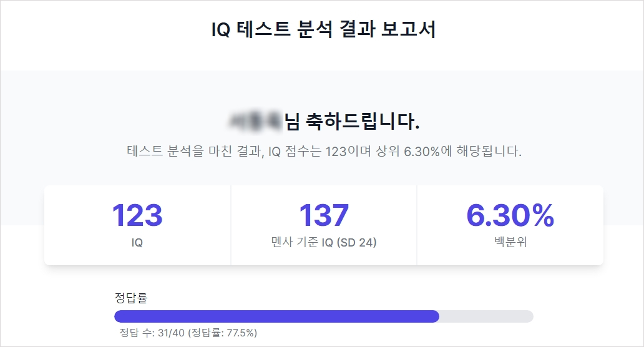Click the "IQ" label under 123
This screenshot has width=644, height=347.
click(x=137, y=243)
